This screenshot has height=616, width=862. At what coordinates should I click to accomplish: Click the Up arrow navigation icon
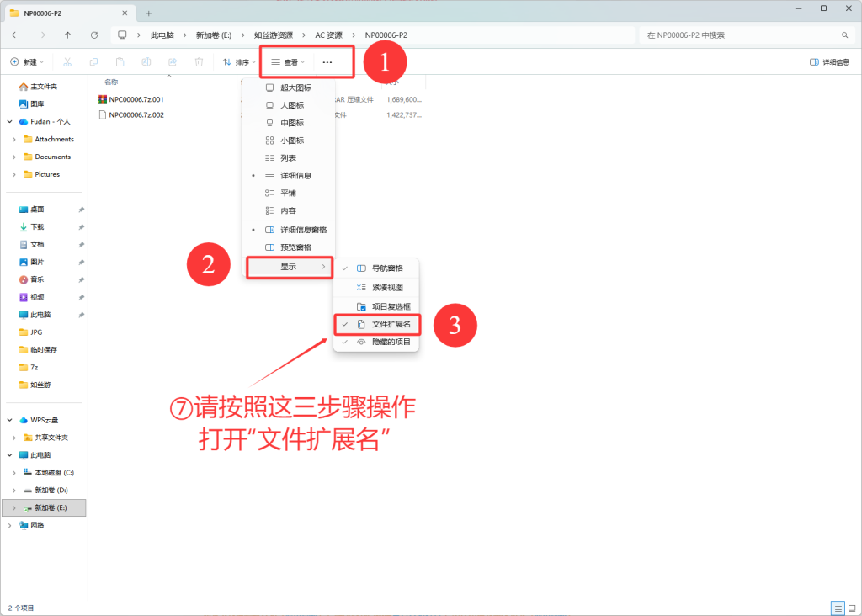click(67, 35)
